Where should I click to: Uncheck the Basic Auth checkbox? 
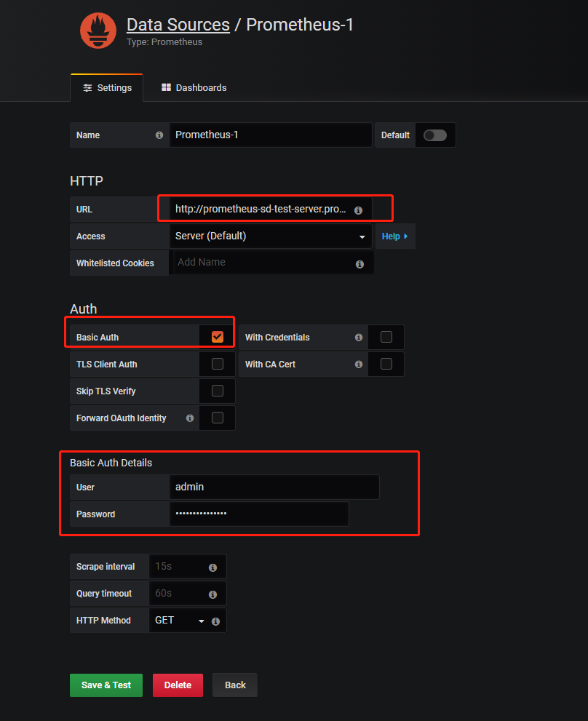[217, 337]
